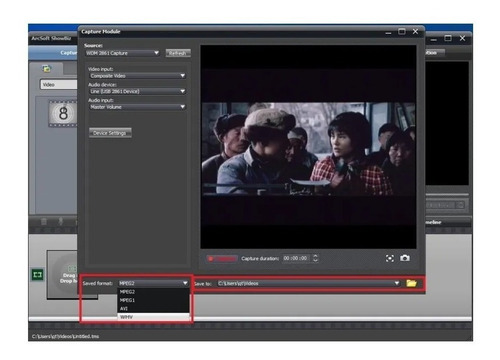Viewport: 500px width, 360px height.
Task: Select AVI in the format list
Action: [x=153, y=309]
